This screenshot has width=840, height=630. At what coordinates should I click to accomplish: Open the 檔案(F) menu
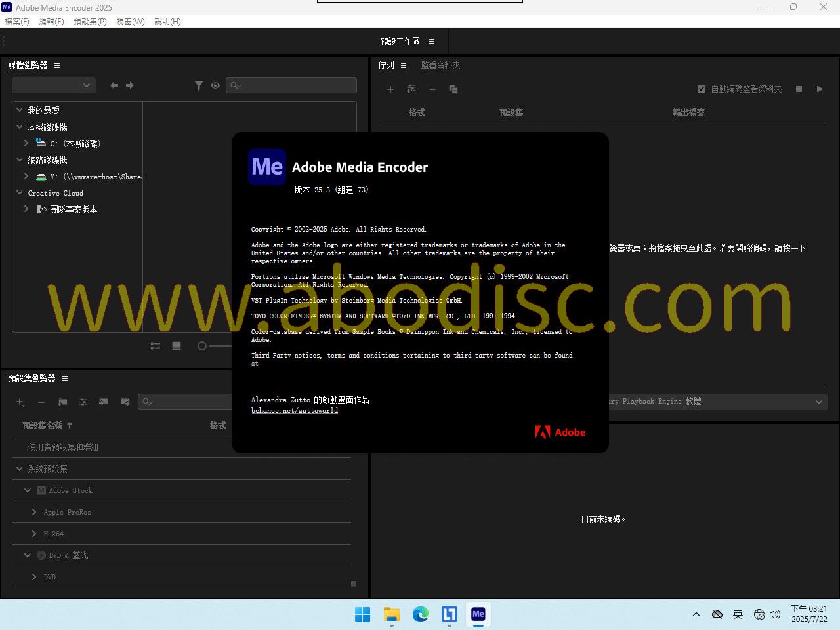[x=17, y=22]
